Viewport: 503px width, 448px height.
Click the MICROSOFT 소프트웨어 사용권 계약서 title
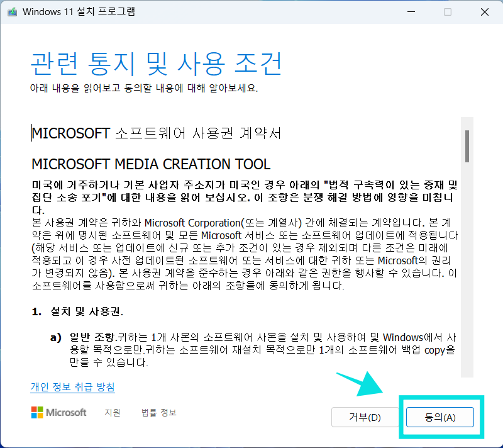(x=156, y=133)
